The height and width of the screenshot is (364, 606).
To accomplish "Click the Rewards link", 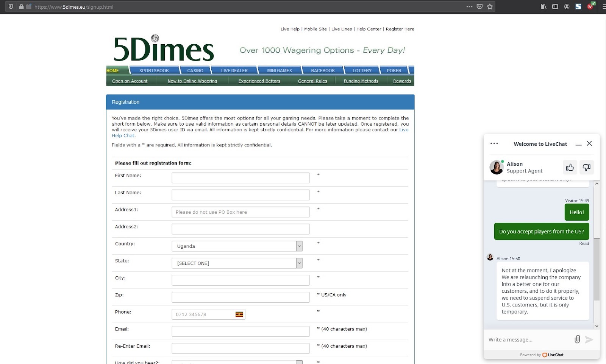I will click(402, 81).
